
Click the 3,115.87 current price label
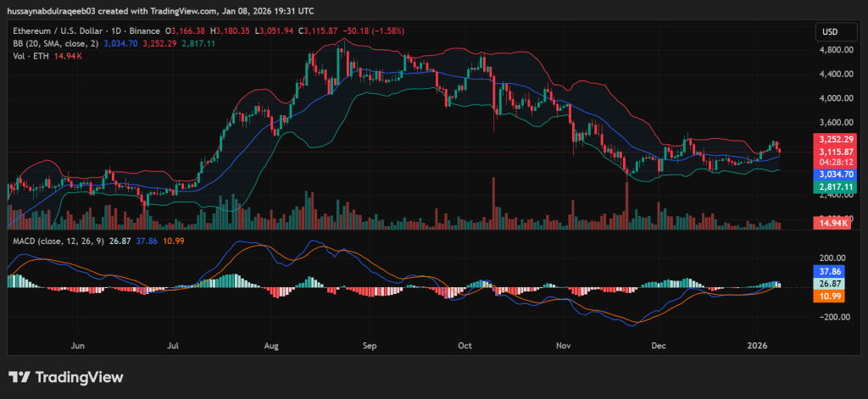(x=831, y=150)
